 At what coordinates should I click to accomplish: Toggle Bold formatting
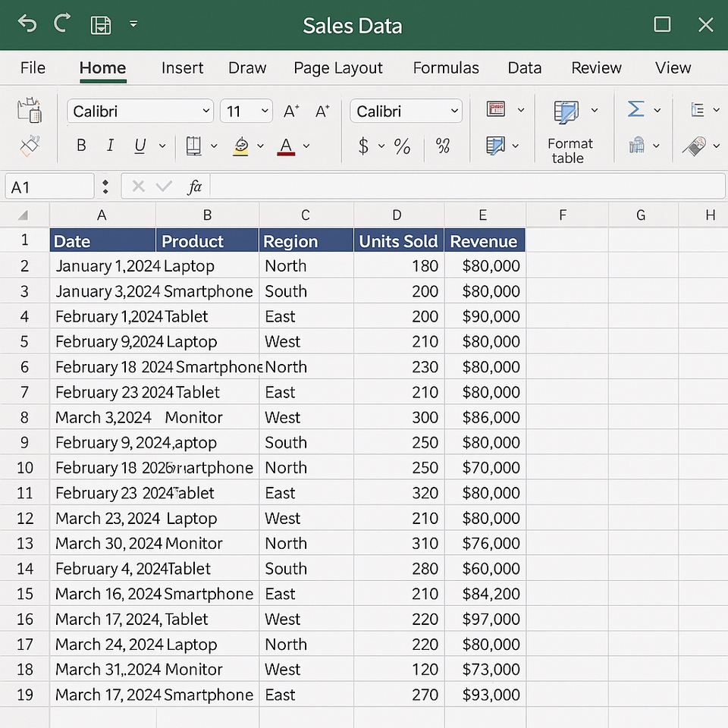click(x=81, y=146)
